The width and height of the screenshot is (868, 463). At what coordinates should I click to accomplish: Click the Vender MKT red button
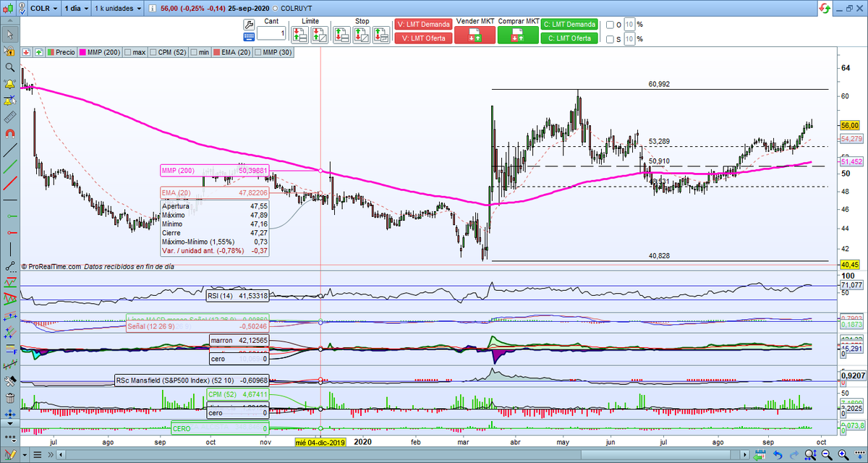click(x=475, y=35)
